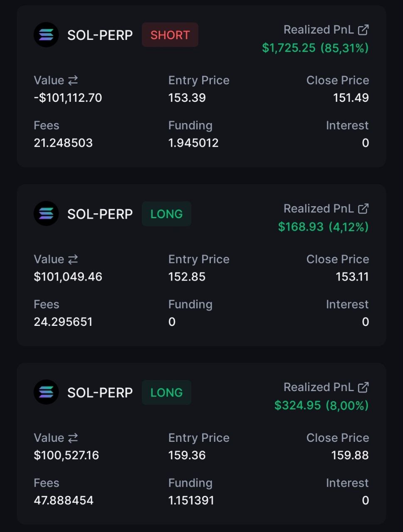Viewport: 403px width, 532px height.
Task: Click the $1,725.25 (85,31%) PnL value
Action: (315, 48)
